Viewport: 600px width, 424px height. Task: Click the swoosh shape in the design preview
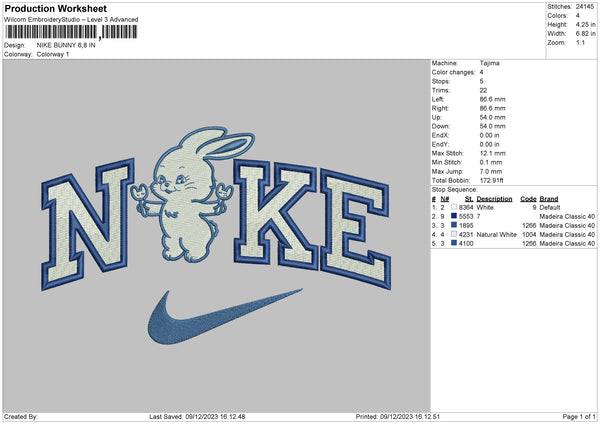pos(225,316)
